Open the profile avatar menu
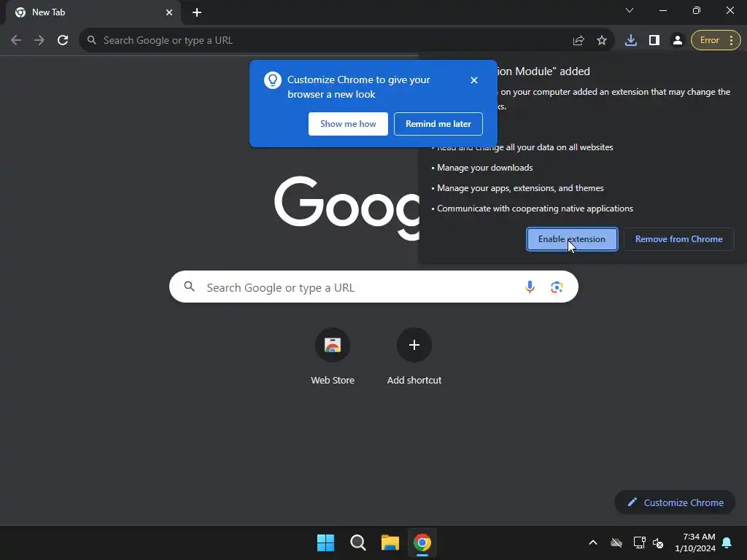 678,41
